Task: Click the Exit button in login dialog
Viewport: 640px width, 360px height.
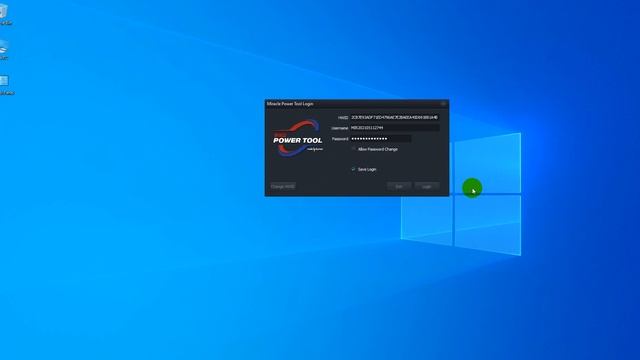Action: [399, 187]
